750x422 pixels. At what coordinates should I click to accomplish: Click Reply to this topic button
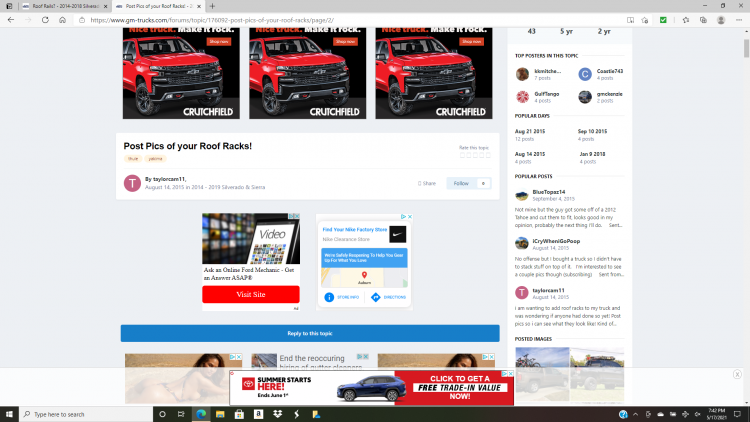[x=310, y=333]
